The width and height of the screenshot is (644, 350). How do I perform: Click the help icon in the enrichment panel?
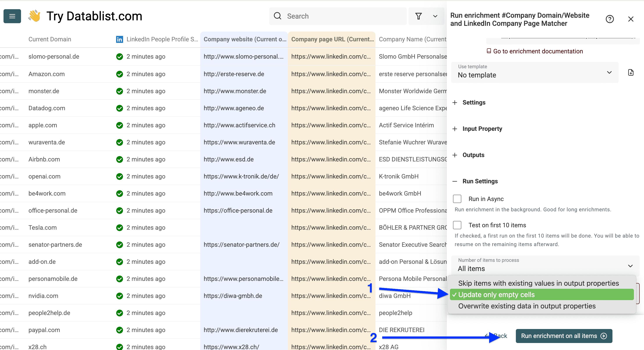coord(610,19)
